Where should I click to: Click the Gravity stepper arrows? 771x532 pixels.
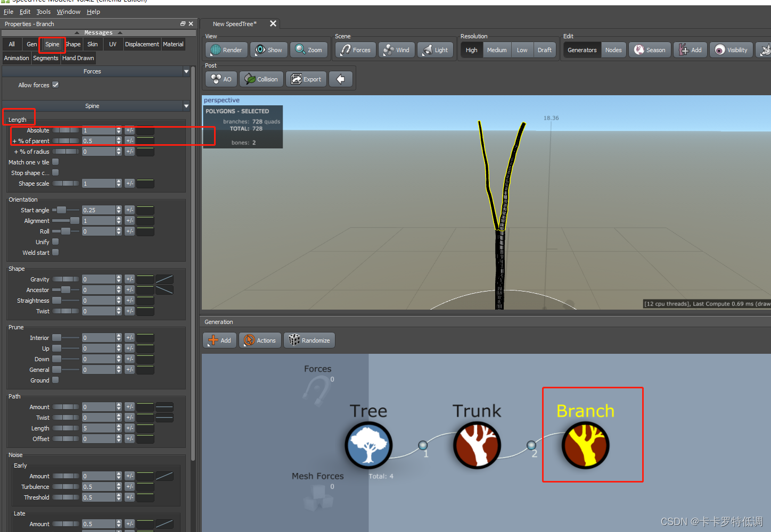(x=119, y=279)
